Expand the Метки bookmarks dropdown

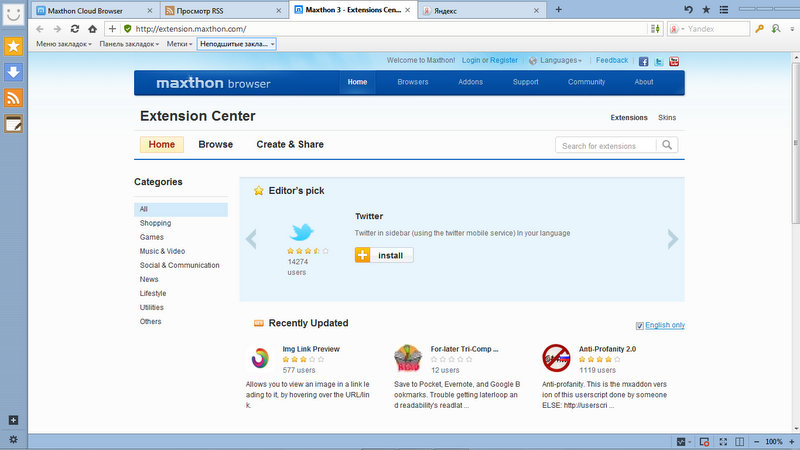pyautogui.click(x=180, y=44)
